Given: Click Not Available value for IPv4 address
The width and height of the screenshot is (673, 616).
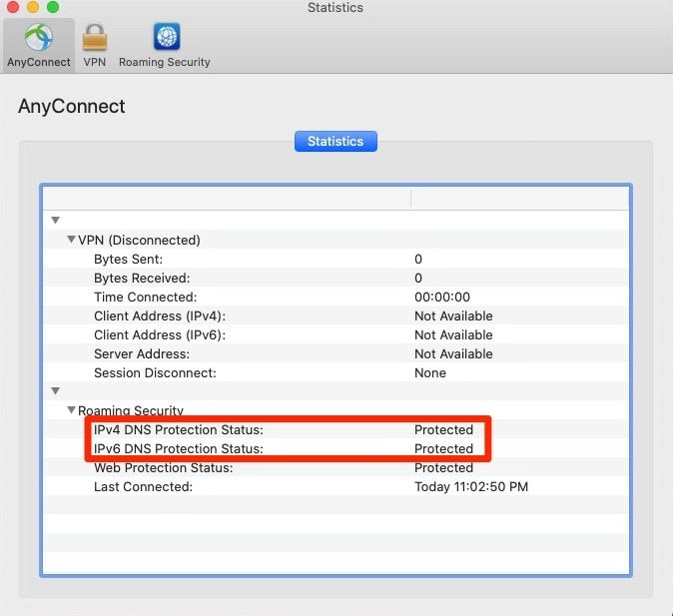Looking at the screenshot, I should 453,316.
